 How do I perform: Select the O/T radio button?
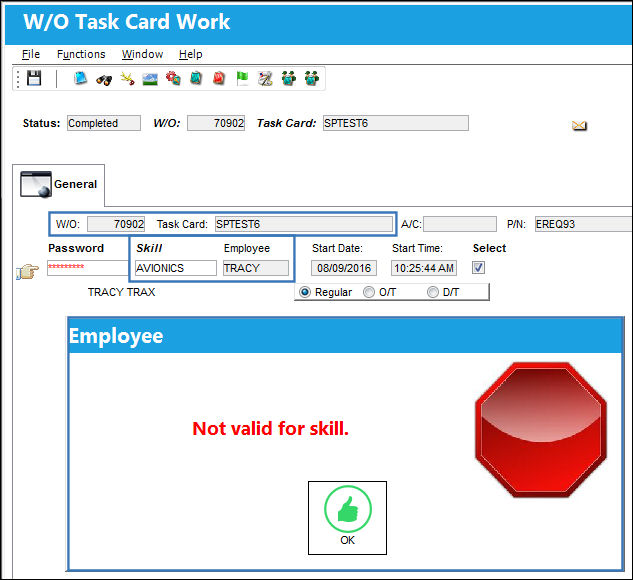(369, 292)
